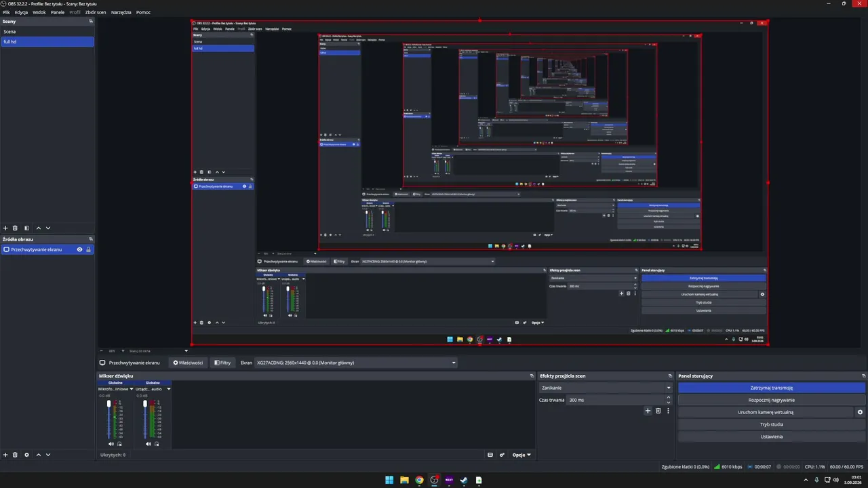Image resolution: width=868 pixels, height=488 pixels.
Task: Open the Opcje dropdown in the audio mixer
Action: click(521, 455)
